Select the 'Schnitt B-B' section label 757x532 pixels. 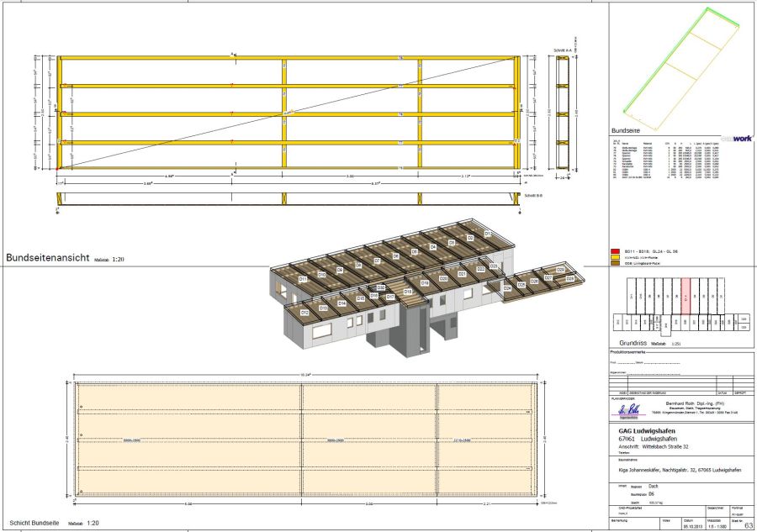[534, 196]
